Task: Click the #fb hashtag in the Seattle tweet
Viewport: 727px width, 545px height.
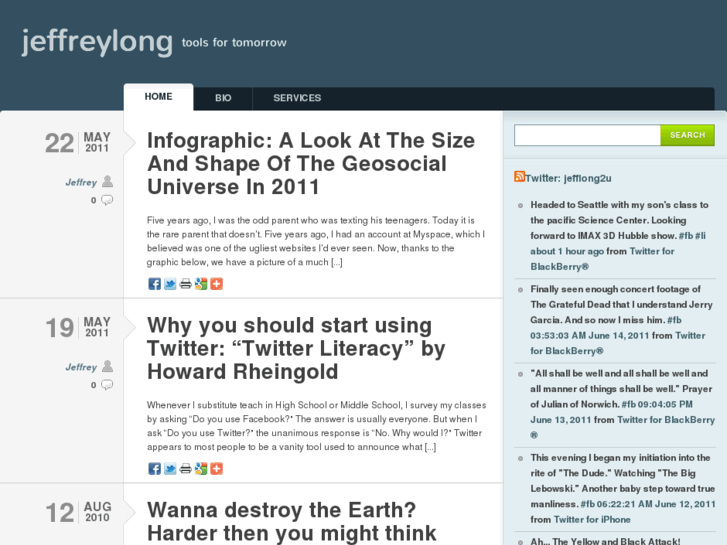Action: click(x=686, y=236)
